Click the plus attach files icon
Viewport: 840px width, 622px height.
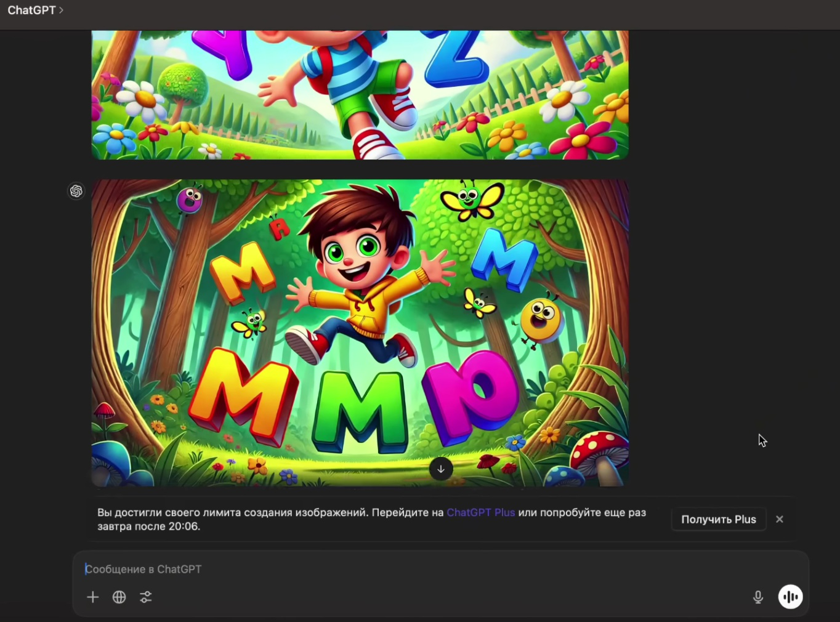pyautogui.click(x=93, y=597)
